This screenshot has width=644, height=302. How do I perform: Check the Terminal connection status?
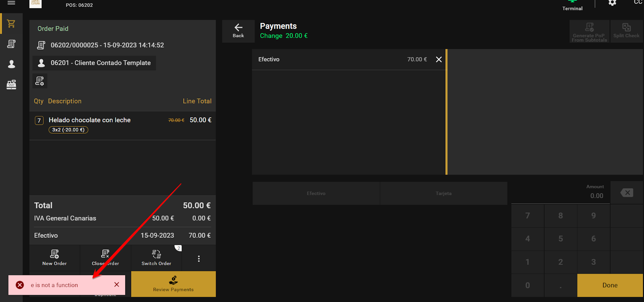pyautogui.click(x=572, y=6)
